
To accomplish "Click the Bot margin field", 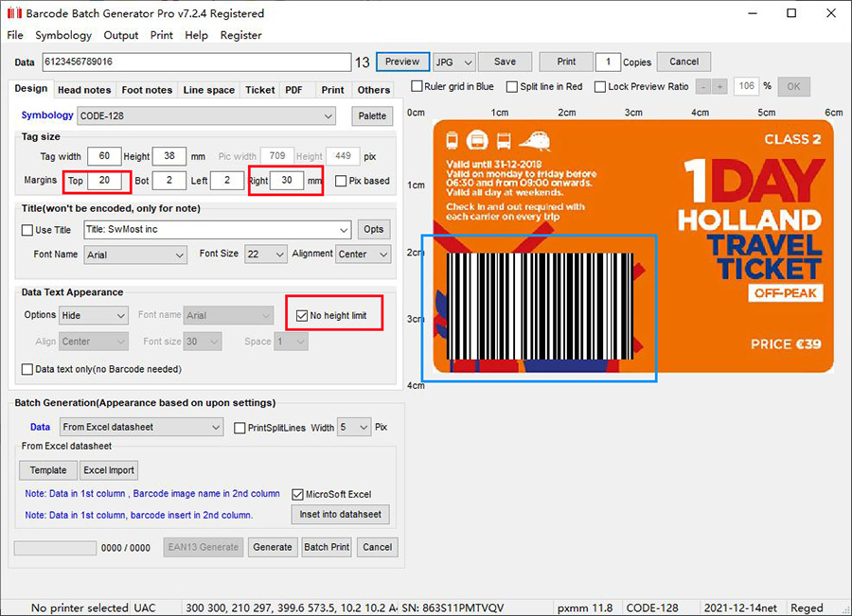I will 169,181.
